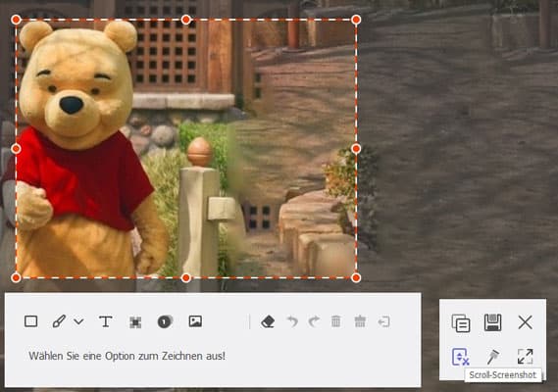Click the exit drawing icon
This screenshot has height=392, width=558.
click(384, 321)
